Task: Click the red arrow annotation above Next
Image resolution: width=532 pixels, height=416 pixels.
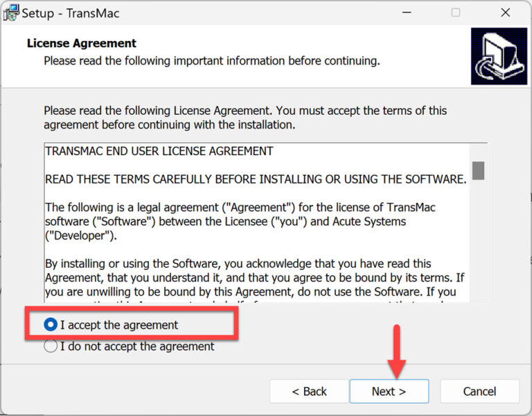Action: (x=397, y=352)
